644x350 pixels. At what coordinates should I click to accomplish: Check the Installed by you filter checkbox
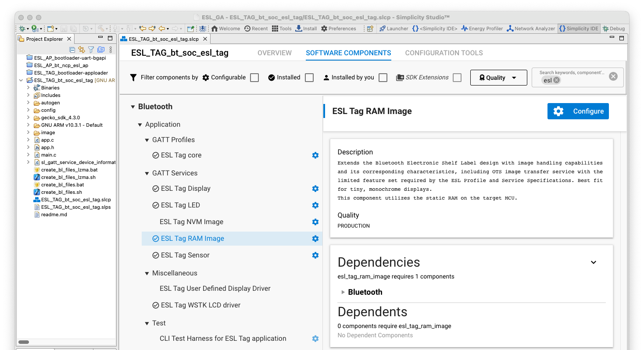click(383, 78)
